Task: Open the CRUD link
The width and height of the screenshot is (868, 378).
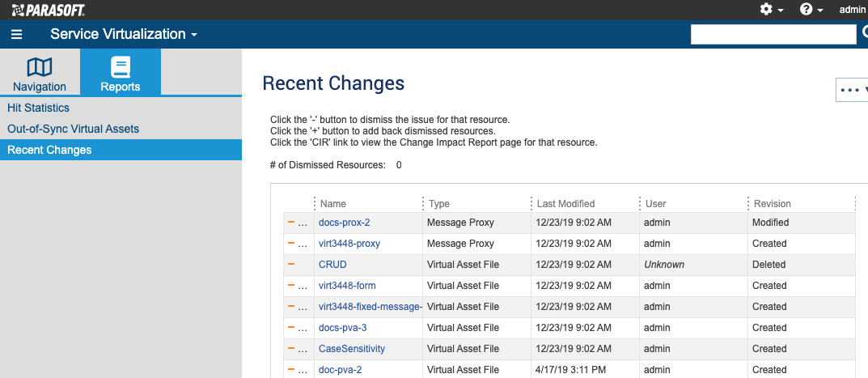Action: [332, 265]
